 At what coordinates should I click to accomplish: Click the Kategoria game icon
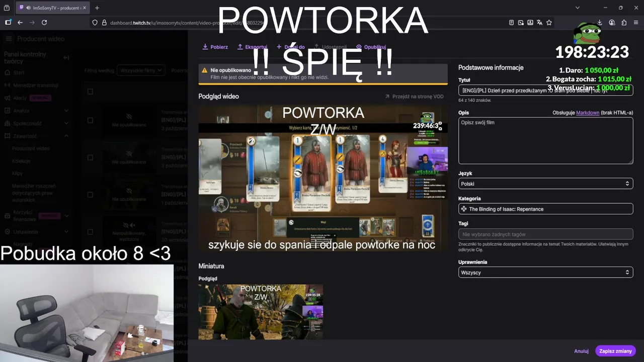(x=463, y=209)
